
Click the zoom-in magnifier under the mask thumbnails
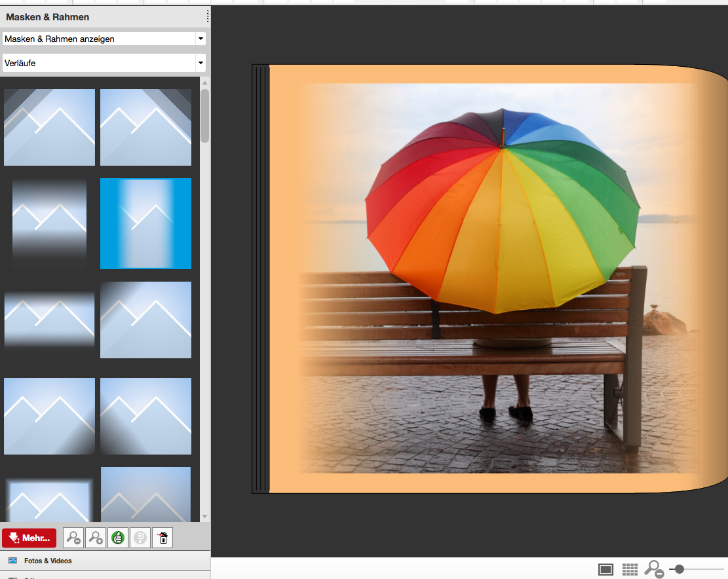pos(96,538)
